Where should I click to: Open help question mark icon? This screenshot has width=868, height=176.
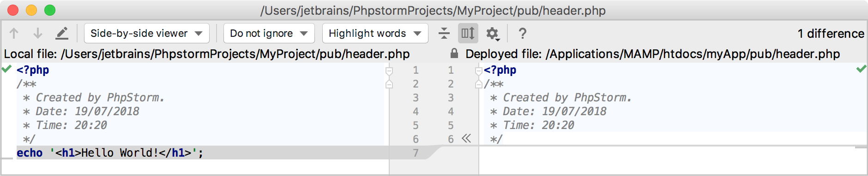coord(522,33)
